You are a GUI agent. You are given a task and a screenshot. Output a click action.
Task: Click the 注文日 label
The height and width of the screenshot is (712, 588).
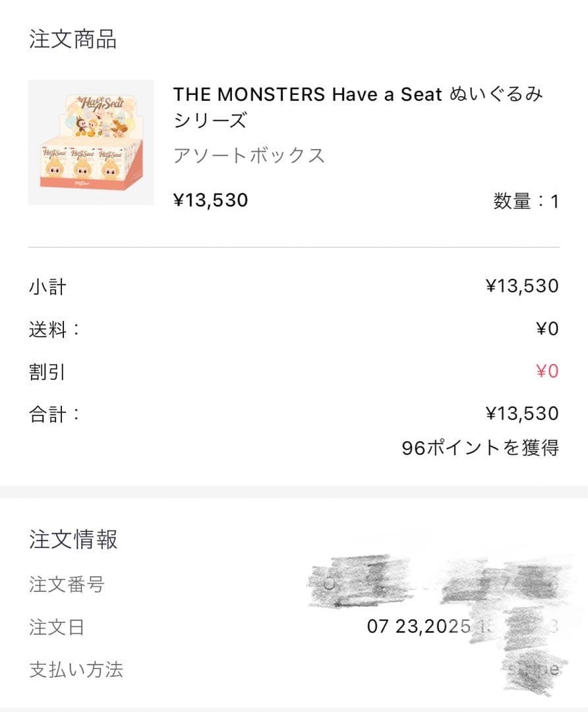click(x=57, y=627)
